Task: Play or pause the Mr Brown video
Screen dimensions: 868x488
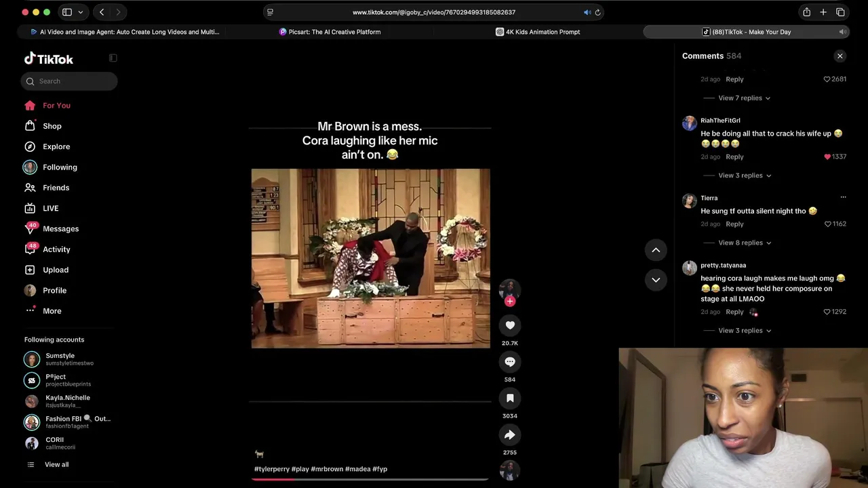Action: pyautogui.click(x=370, y=258)
